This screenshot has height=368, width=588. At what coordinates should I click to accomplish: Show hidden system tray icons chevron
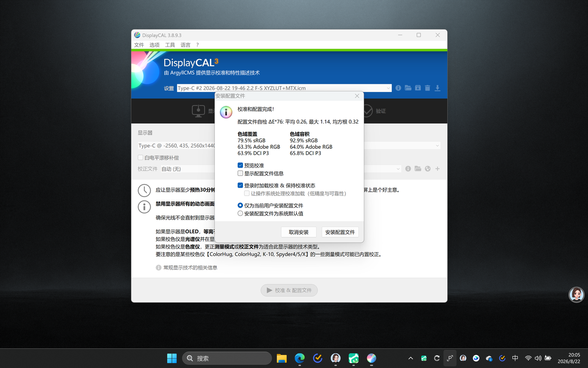click(411, 358)
